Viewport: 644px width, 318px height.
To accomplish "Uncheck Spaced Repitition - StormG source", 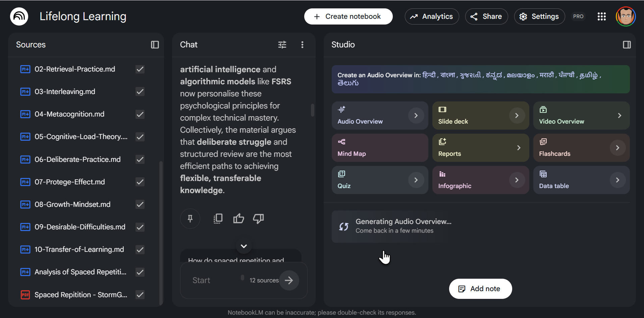I will click(x=140, y=295).
